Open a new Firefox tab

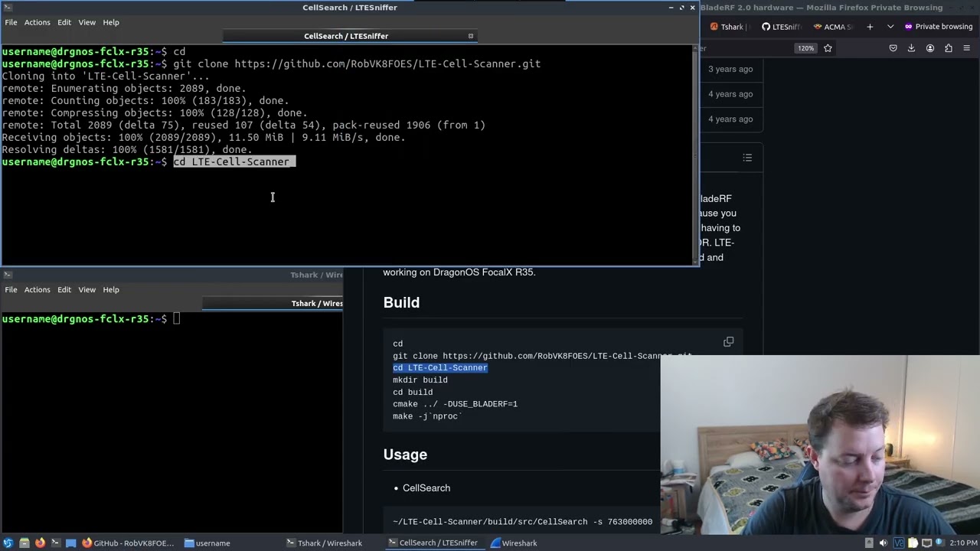(x=870, y=27)
